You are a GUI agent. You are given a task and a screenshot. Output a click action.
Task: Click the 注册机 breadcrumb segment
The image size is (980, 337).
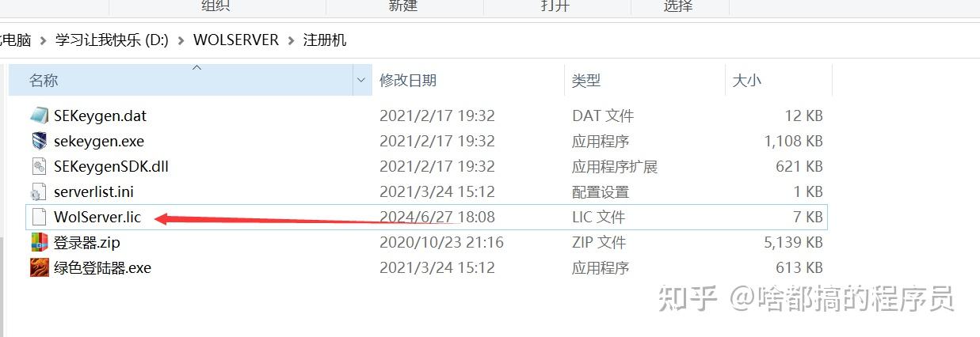[325, 40]
